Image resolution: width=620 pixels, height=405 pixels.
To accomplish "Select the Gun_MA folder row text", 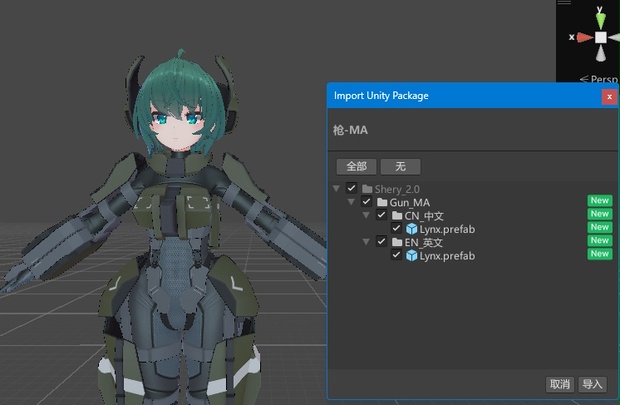I will point(410,202).
